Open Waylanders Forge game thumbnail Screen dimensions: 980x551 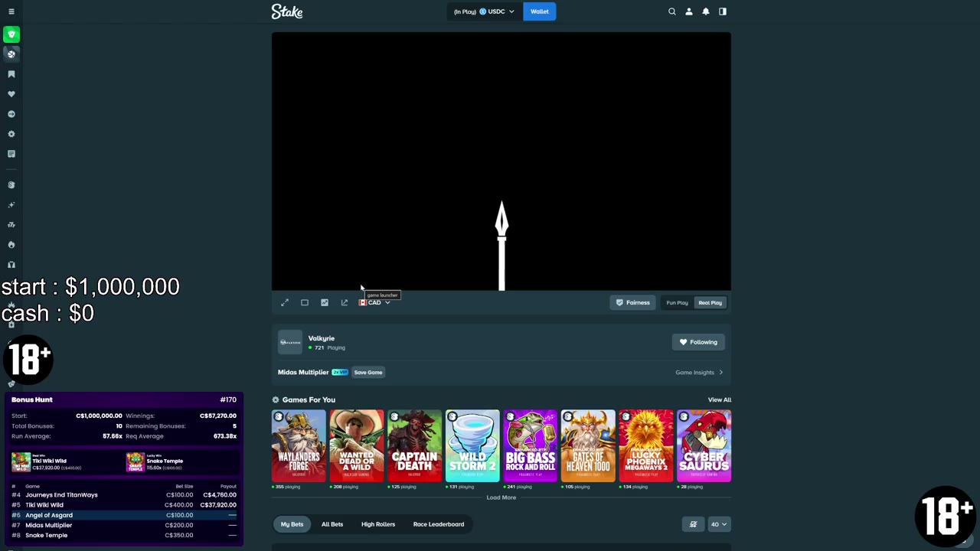299,446
